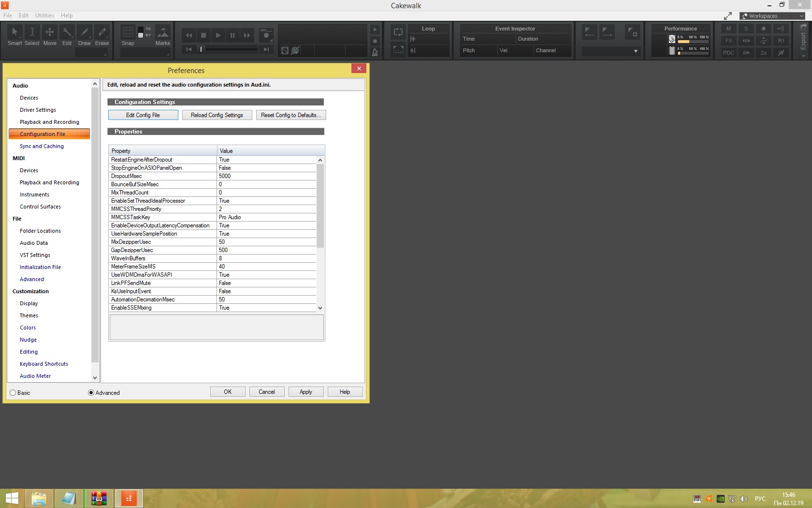
Task: Toggle PDC override button
Action: point(728,53)
